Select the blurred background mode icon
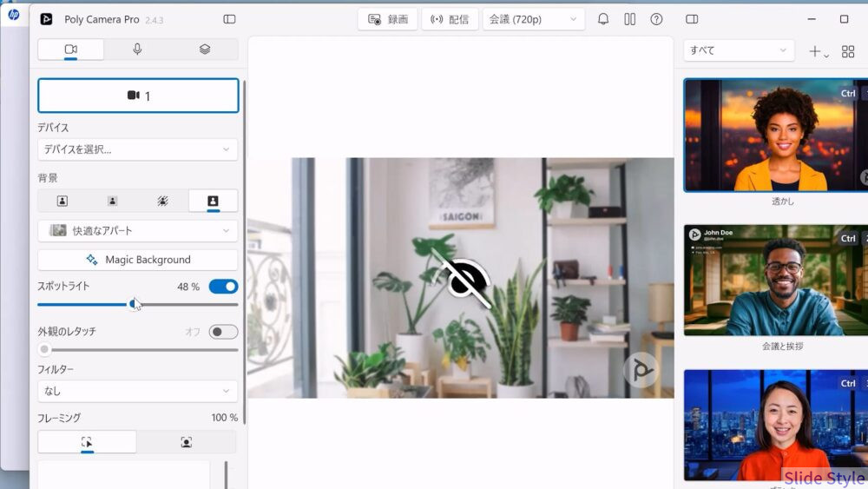Screen dimensions: 868x489 (112, 201)
